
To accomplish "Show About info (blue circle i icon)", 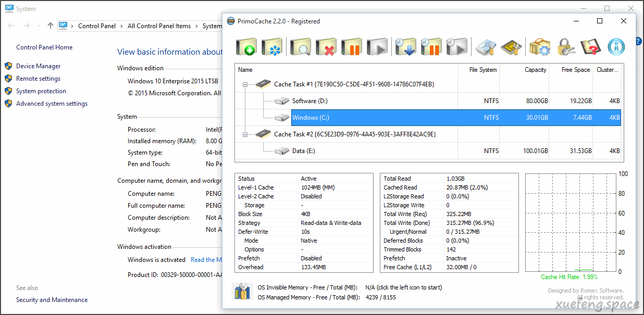I will click(x=616, y=47).
